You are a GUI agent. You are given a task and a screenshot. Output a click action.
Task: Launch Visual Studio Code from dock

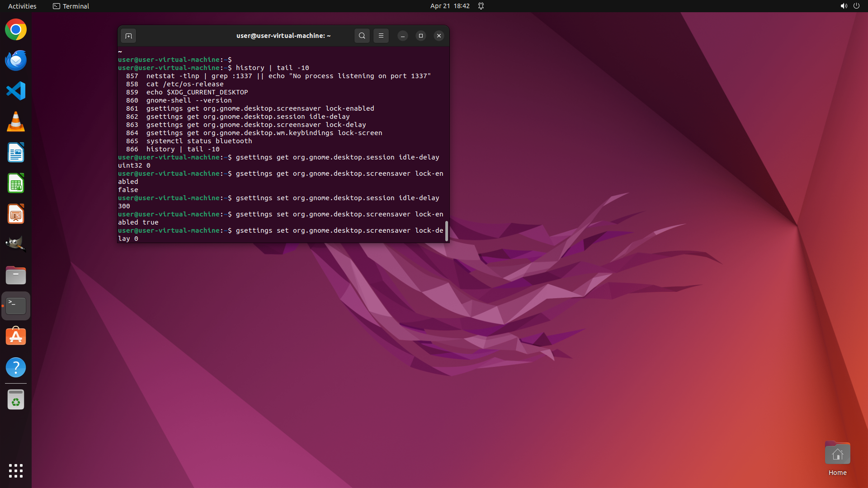click(16, 91)
